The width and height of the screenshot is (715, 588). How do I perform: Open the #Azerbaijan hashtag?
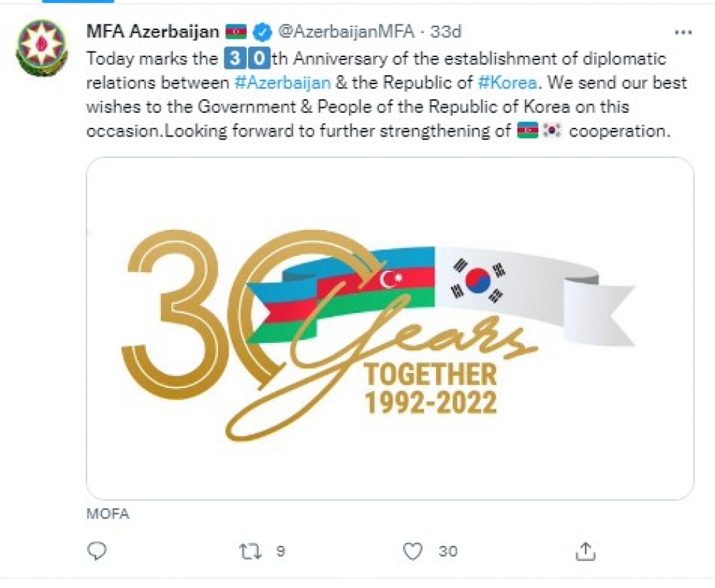pos(282,82)
